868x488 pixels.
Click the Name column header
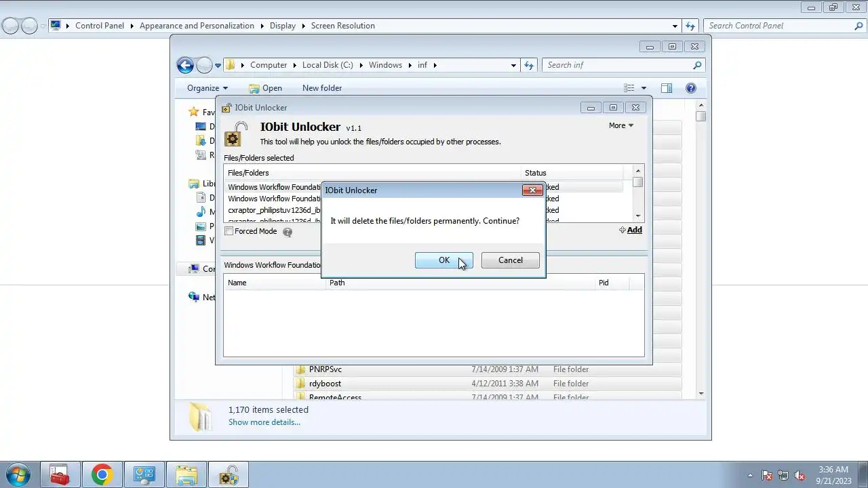(x=275, y=283)
